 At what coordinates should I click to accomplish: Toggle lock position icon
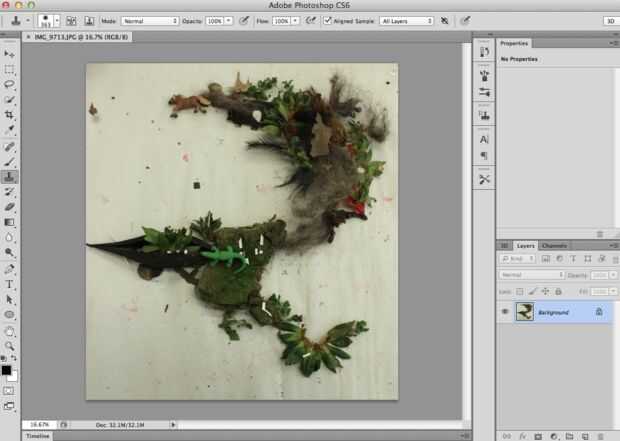pos(545,291)
